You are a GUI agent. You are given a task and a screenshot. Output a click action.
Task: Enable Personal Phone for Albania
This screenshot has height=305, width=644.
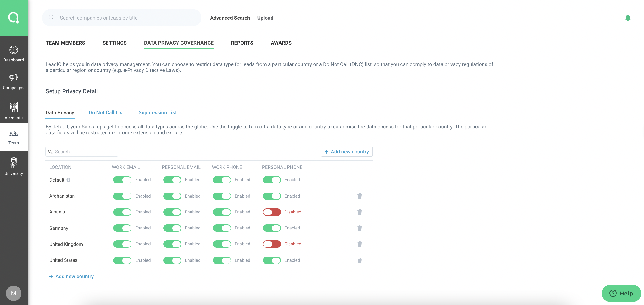[272, 212]
